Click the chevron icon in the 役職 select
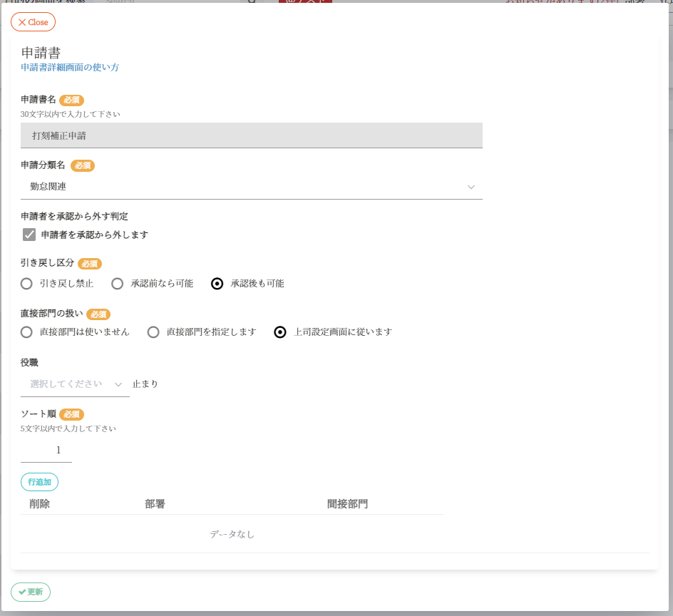The width and height of the screenshot is (673, 616). (x=118, y=384)
